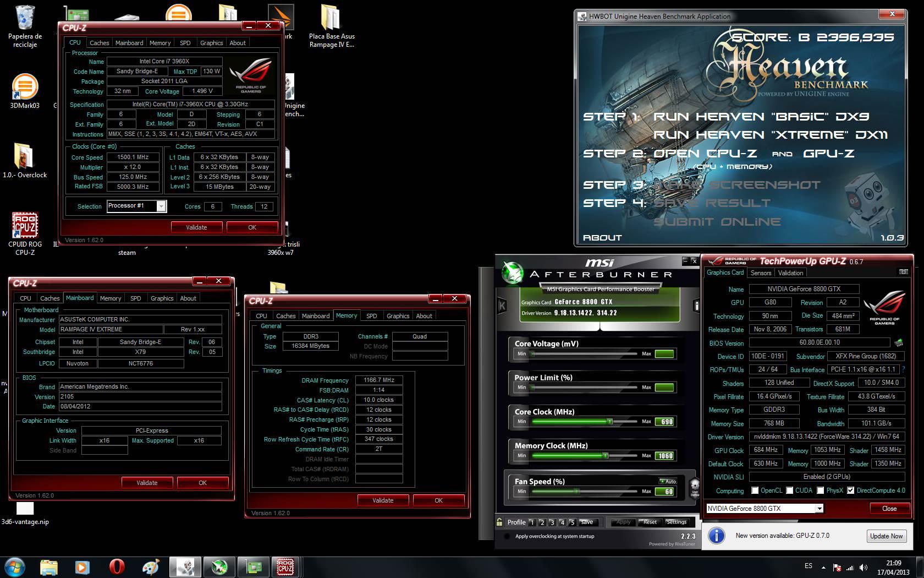Viewport: 924px width, 578px height.
Task: Click ABOUT in the Heaven Benchmark window
Action: 602,238
